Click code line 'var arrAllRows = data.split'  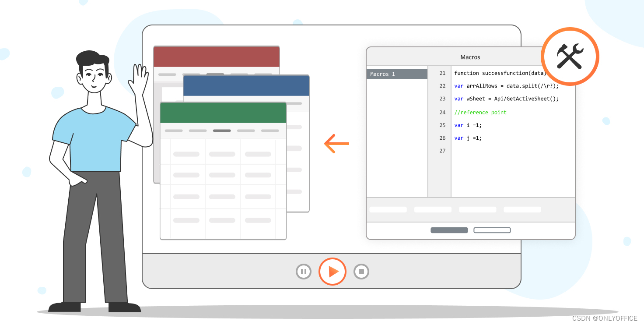[x=507, y=86]
